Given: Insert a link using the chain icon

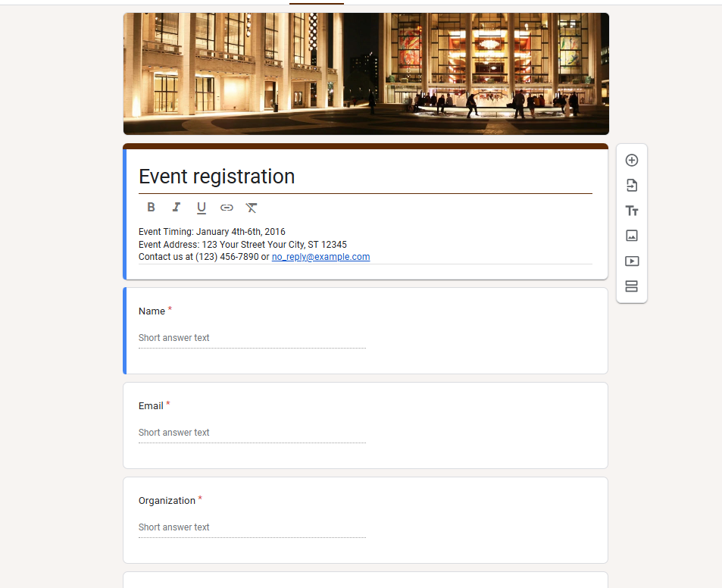Looking at the screenshot, I should pos(227,208).
